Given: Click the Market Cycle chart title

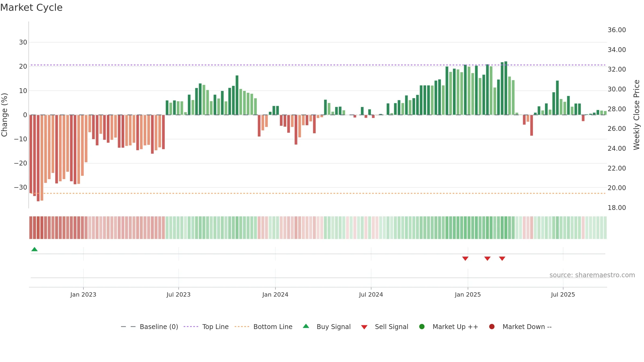Looking at the screenshot, I should [31, 8].
